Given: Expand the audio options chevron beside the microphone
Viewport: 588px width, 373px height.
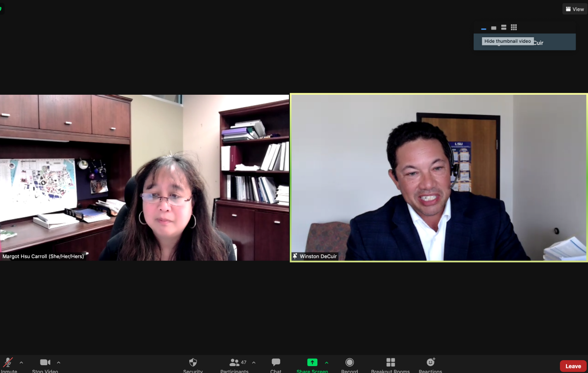Looking at the screenshot, I should pos(21,363).
